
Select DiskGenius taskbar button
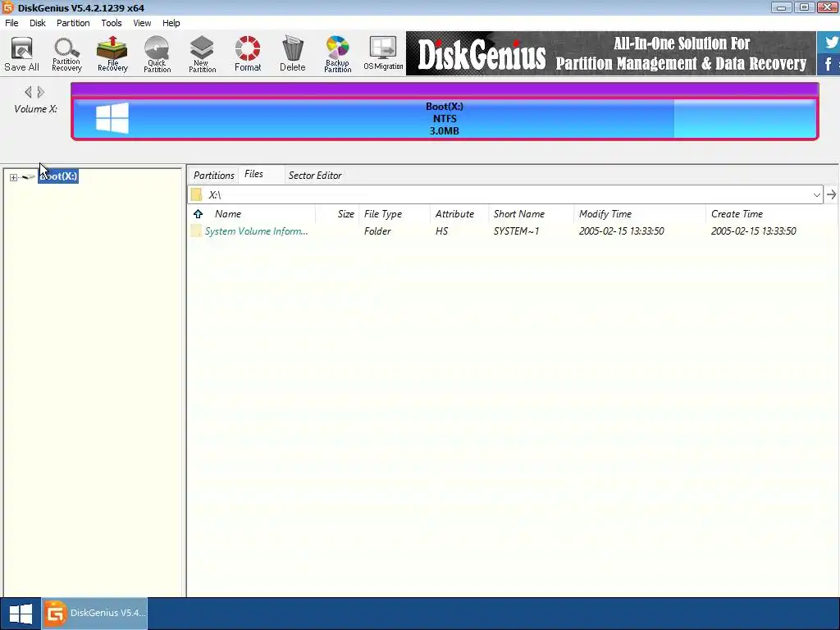point(95,614)
